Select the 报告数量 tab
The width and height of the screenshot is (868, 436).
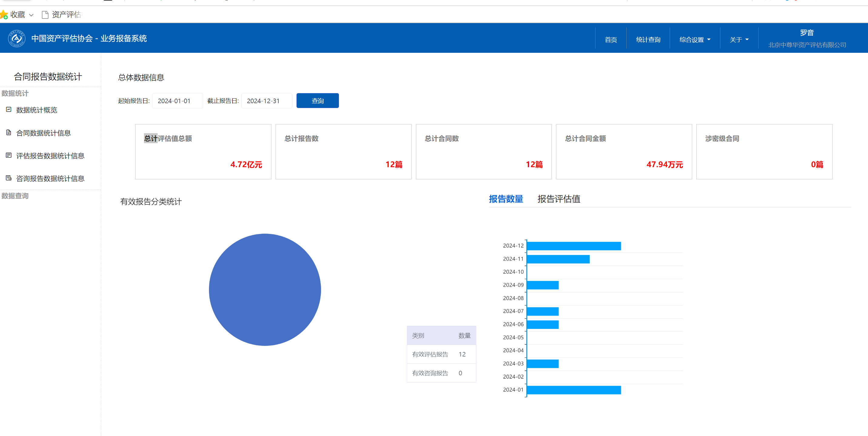click(x=506, y=199)
